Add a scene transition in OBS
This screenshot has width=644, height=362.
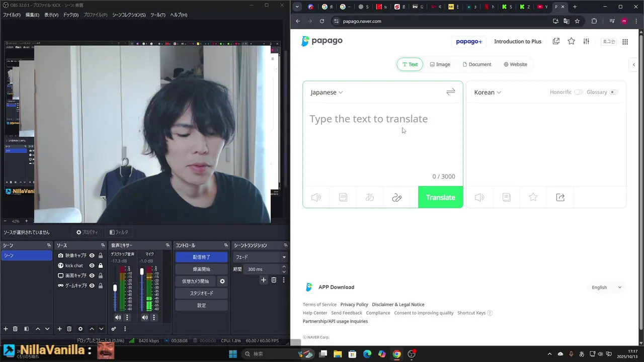263,280
